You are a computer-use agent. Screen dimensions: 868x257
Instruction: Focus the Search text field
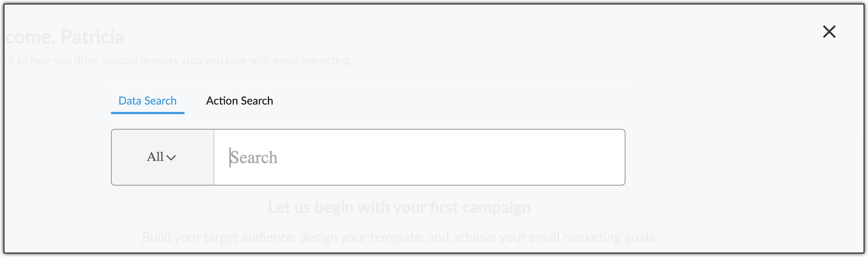[x=419, y=157]
